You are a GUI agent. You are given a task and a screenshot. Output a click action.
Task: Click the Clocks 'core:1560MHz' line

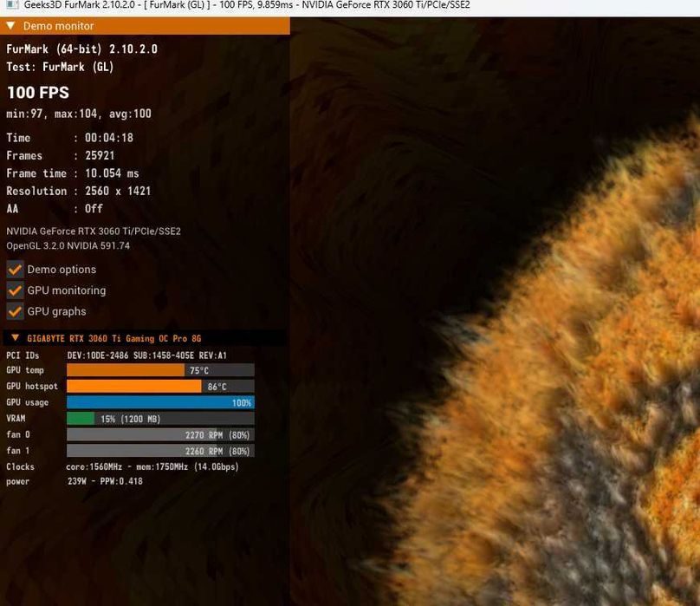tap(152, 466)
